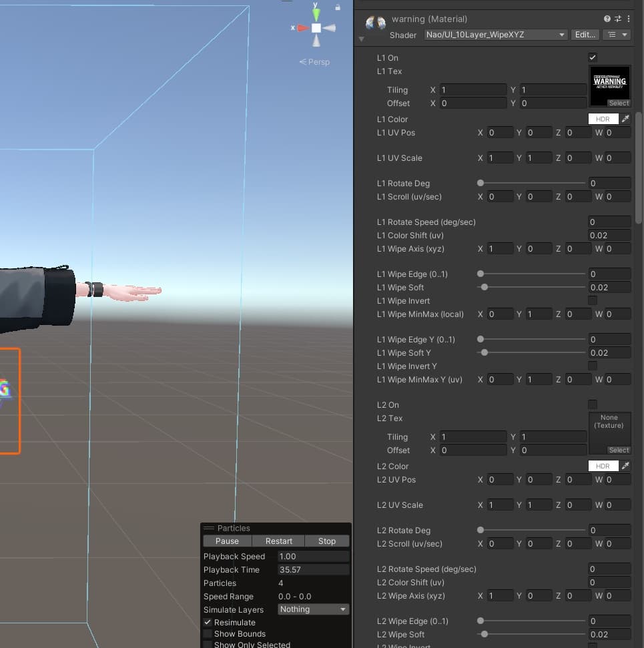Collapse the warning material foldout arrow

[361, 39]
